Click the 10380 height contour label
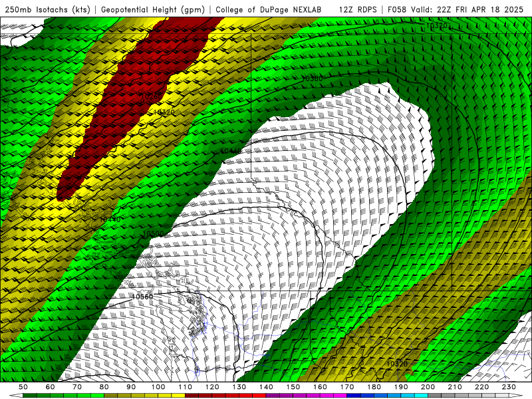 tap(312, 78)
